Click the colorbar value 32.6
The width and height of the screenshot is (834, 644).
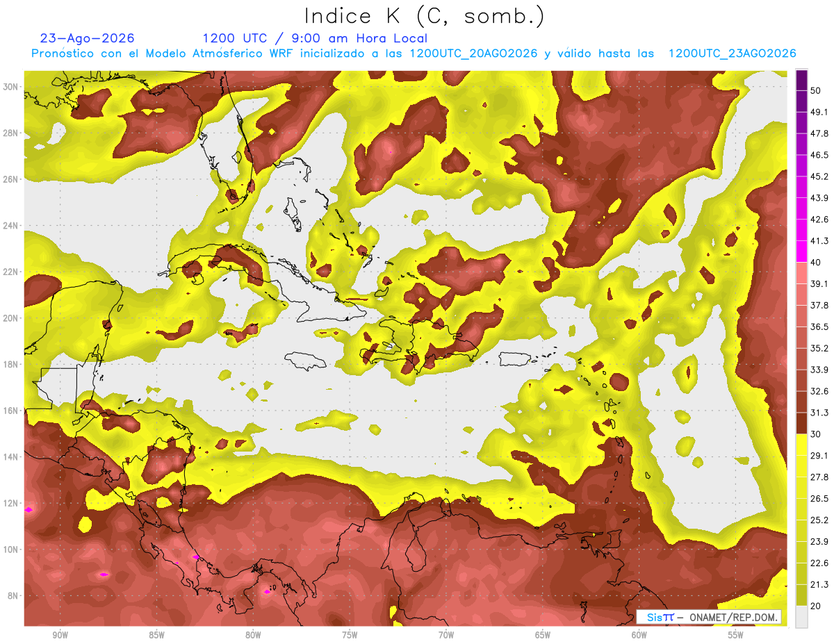coord(819,391)
